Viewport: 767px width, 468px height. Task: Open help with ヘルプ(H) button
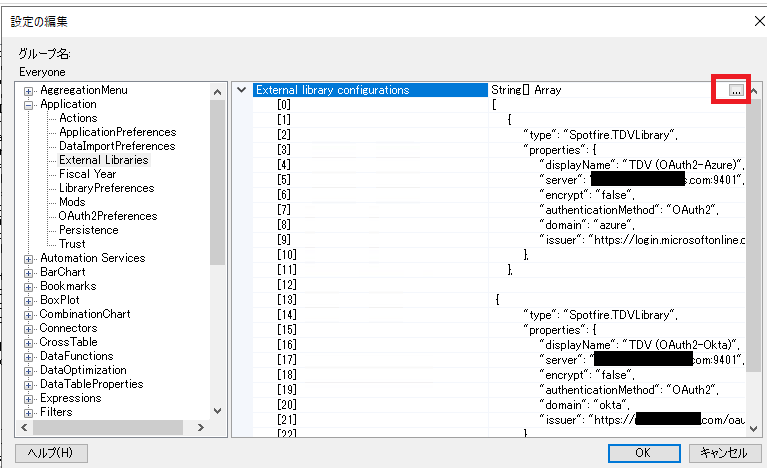[51, 453]
